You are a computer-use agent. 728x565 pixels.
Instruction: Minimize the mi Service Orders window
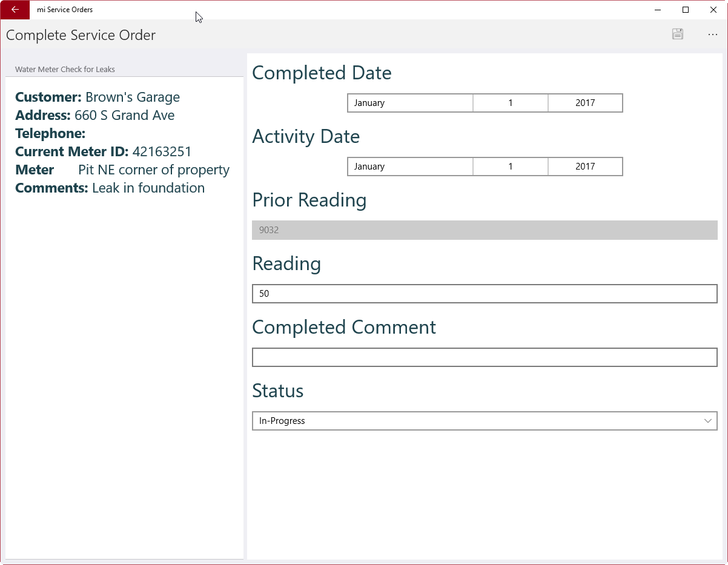click(658, 10)
